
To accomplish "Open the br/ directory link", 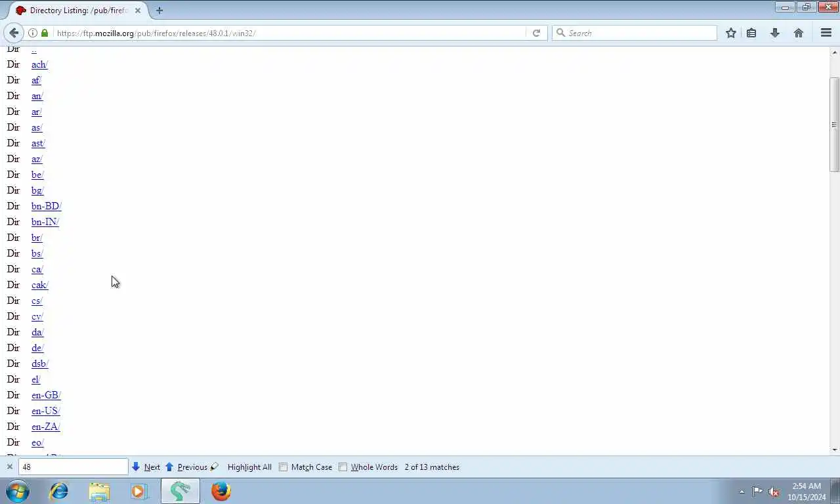I will pyautogui.click(x=37, y=238).
